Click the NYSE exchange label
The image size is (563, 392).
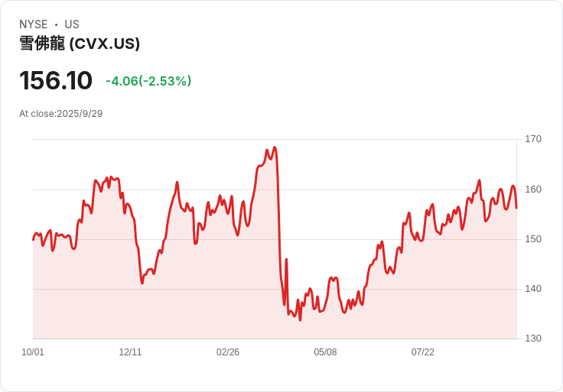point(34,24)
